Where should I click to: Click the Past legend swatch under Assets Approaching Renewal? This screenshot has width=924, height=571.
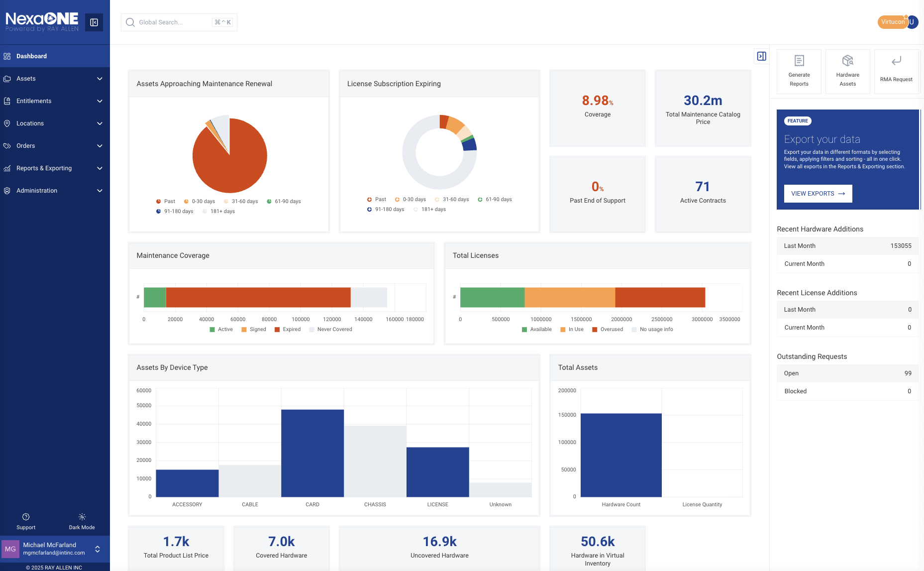[159, 202]
